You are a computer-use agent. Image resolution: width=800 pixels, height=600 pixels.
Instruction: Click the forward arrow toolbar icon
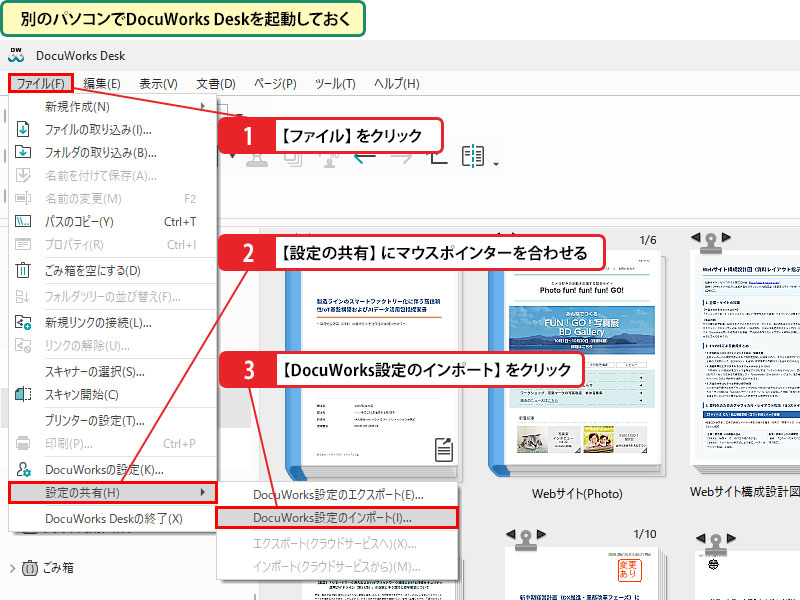click(x=402, y=157)
